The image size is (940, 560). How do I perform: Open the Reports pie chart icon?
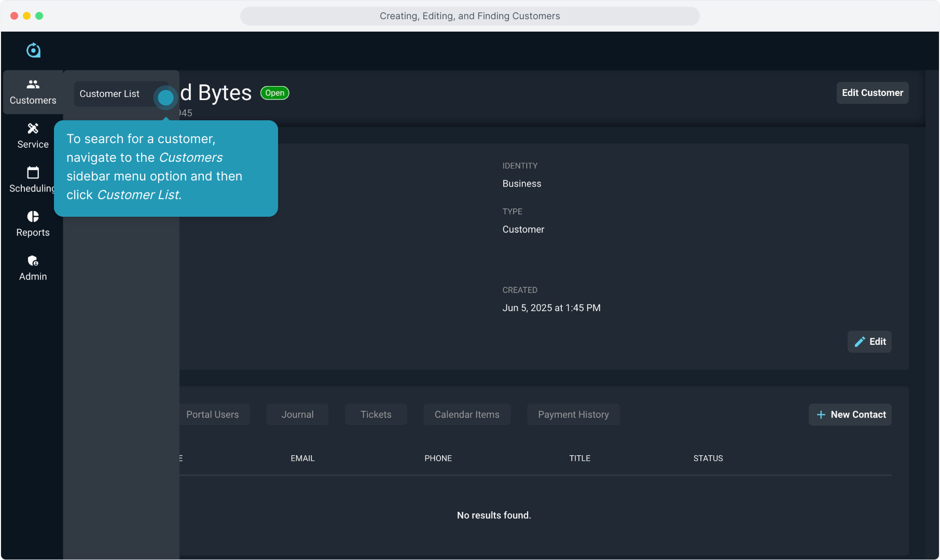point(33,217)
